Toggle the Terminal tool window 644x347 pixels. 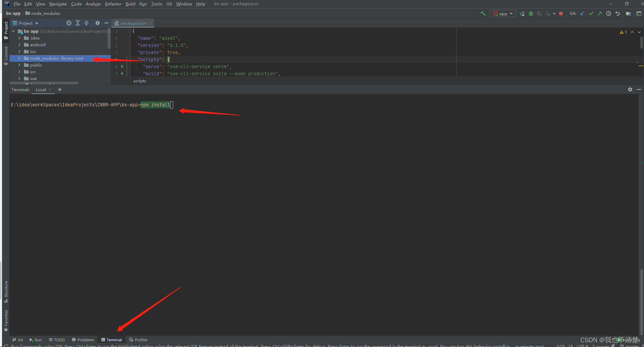pyautogui.click(x=111, y=340)
